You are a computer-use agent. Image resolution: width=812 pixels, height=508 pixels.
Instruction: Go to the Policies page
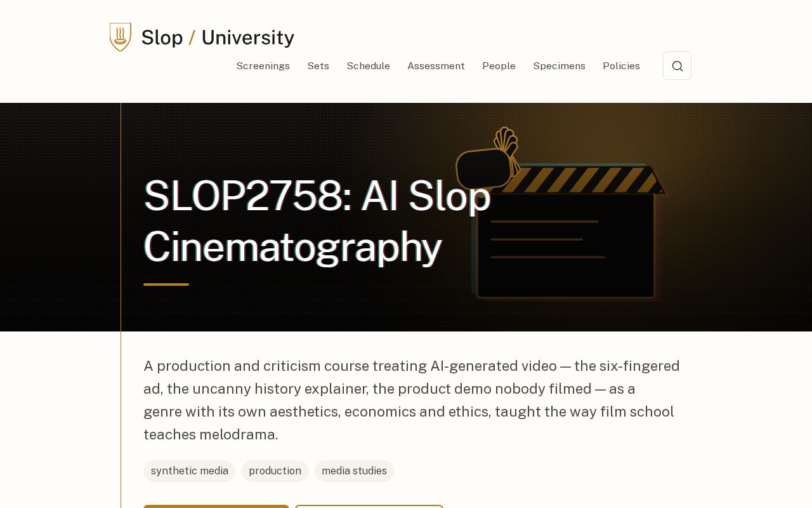[x=621, y=66]
